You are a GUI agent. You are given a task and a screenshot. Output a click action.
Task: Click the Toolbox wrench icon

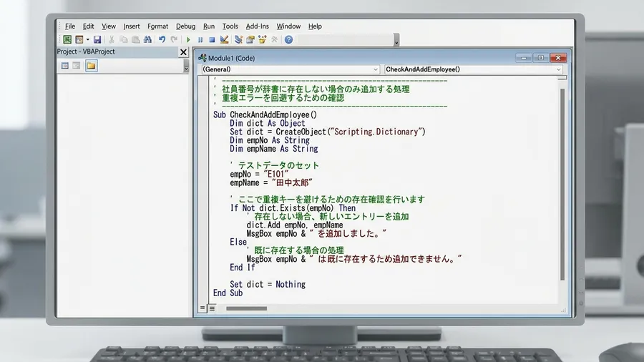274,39
